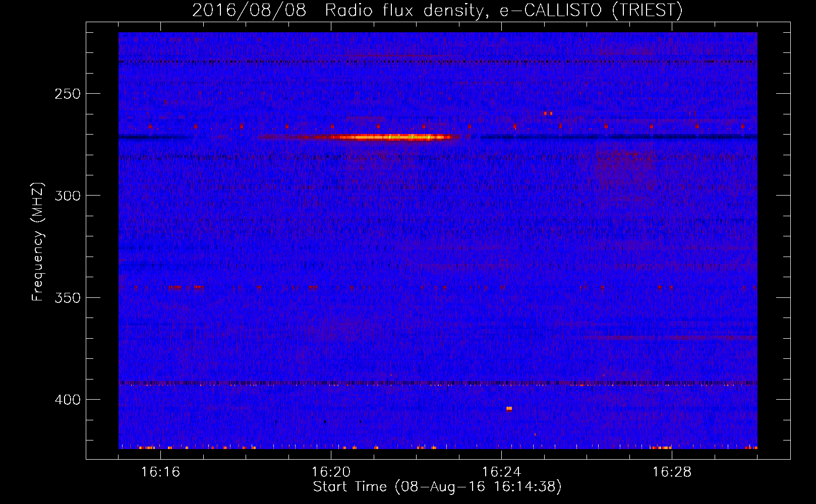Click the "Frequency (MHZ)" axis label
This screenshot has height=504, width=816.
[38, 242]
